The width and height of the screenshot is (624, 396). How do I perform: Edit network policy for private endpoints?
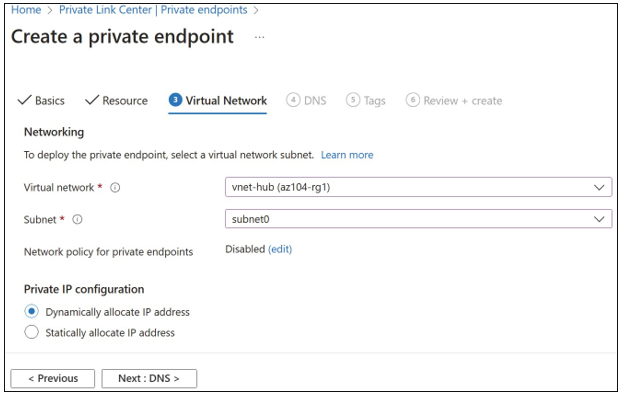(280, 249)
